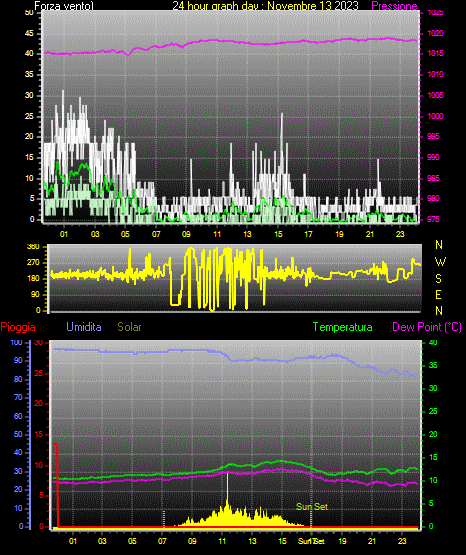Click the green '35' temperature axis value
Viewport: 466px width, 555px height.
433,365
